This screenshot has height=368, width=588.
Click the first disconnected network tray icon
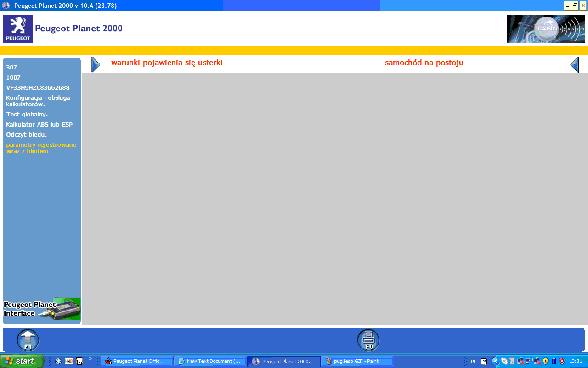pos(520,361)
